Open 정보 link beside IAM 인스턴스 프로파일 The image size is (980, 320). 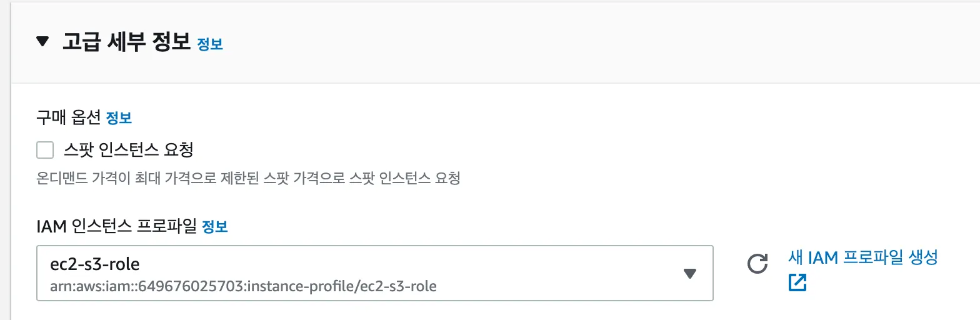tap(215, 227)
